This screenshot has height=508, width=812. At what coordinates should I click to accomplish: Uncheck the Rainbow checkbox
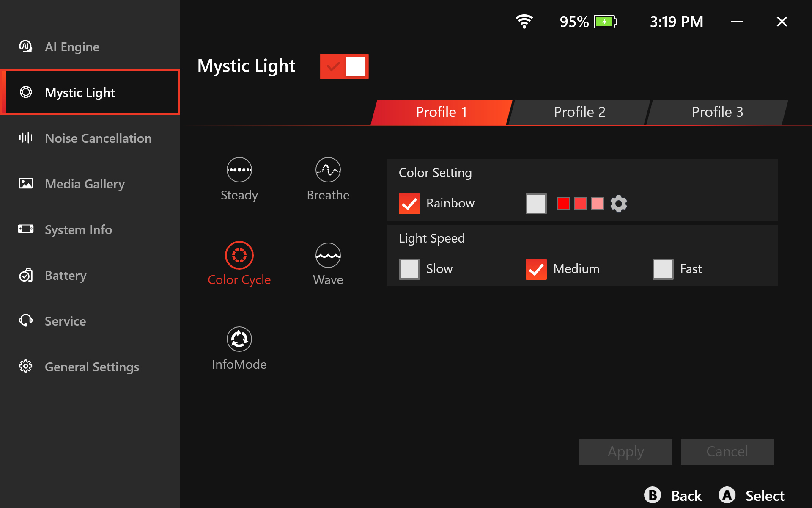tap(409, 204)
